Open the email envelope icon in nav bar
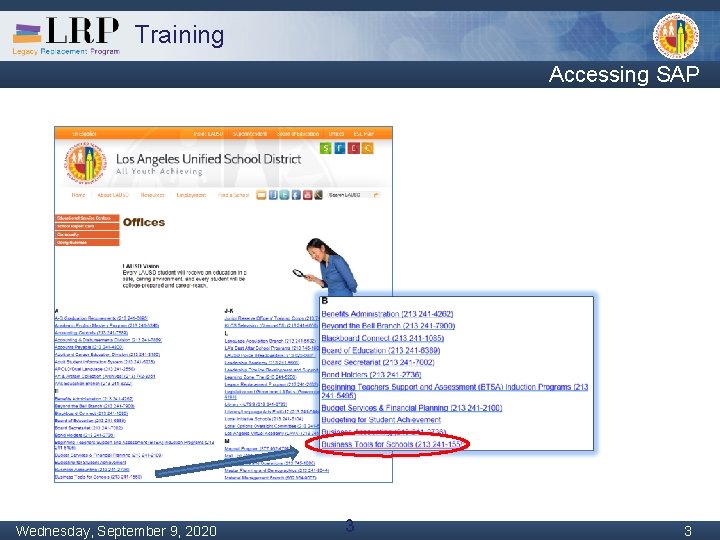The width and height of the screenshot is (720, 540). 261,195
